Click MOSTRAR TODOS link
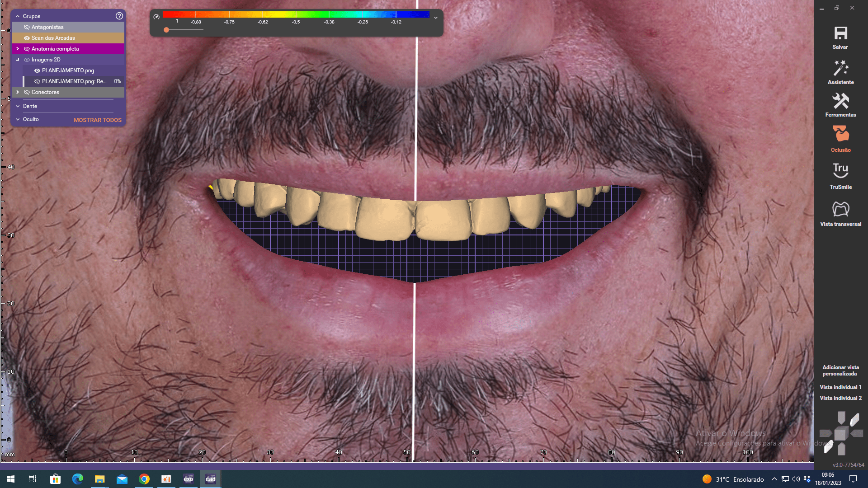This screenshot has width=868, height=488. pyautogui.click(x=98, y=120)
